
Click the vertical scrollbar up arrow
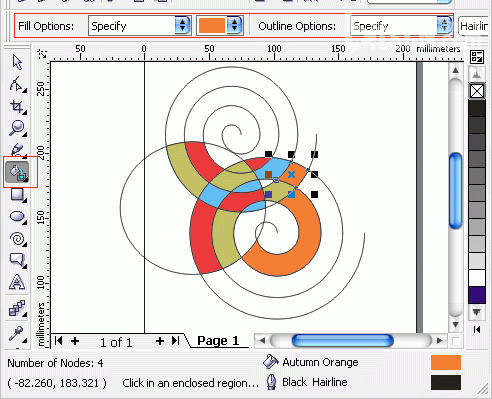pos(455,71)
